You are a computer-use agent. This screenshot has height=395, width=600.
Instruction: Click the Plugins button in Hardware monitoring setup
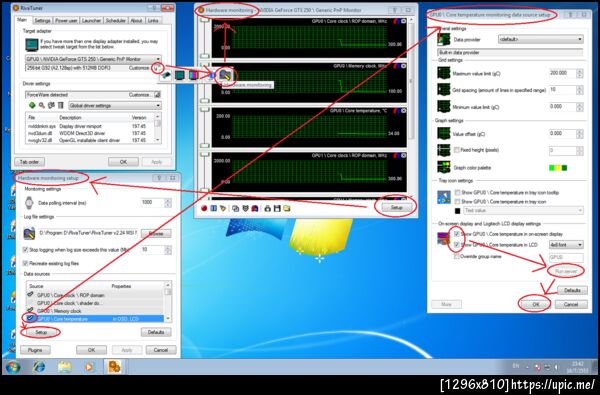coord(35,350)
